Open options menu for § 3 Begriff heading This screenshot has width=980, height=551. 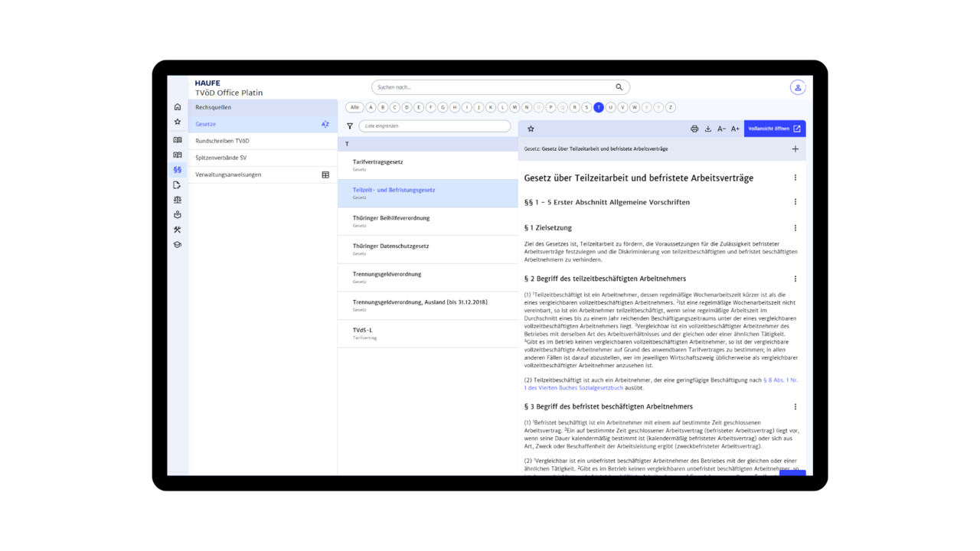coord(795,407)
